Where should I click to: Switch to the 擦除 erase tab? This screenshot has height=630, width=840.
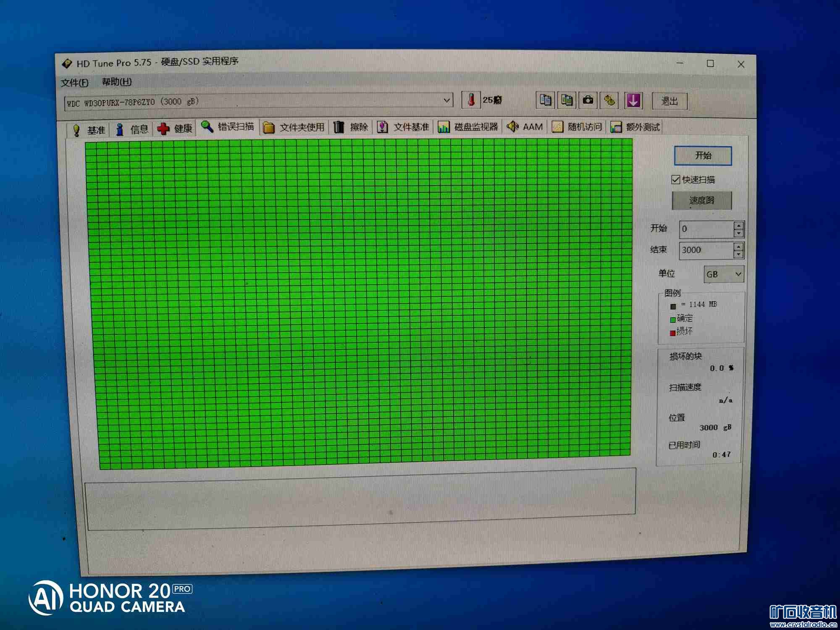[x=351, y=127]
